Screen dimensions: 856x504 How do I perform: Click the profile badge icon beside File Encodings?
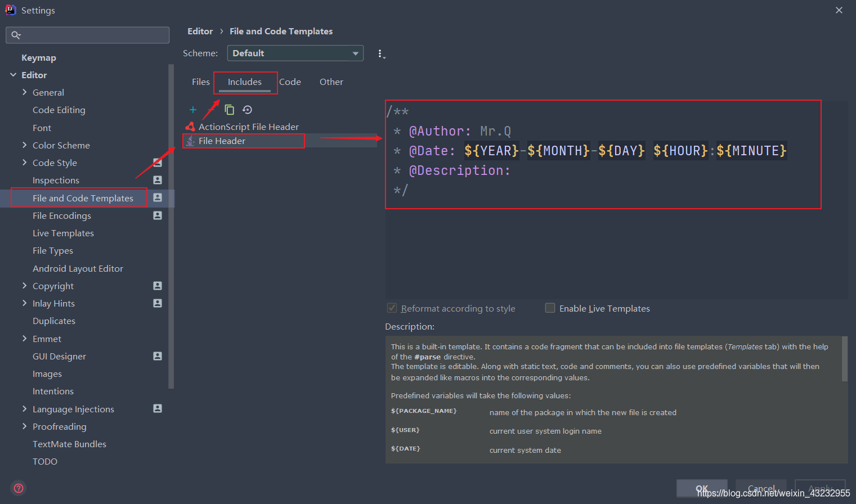pos(158,215)
